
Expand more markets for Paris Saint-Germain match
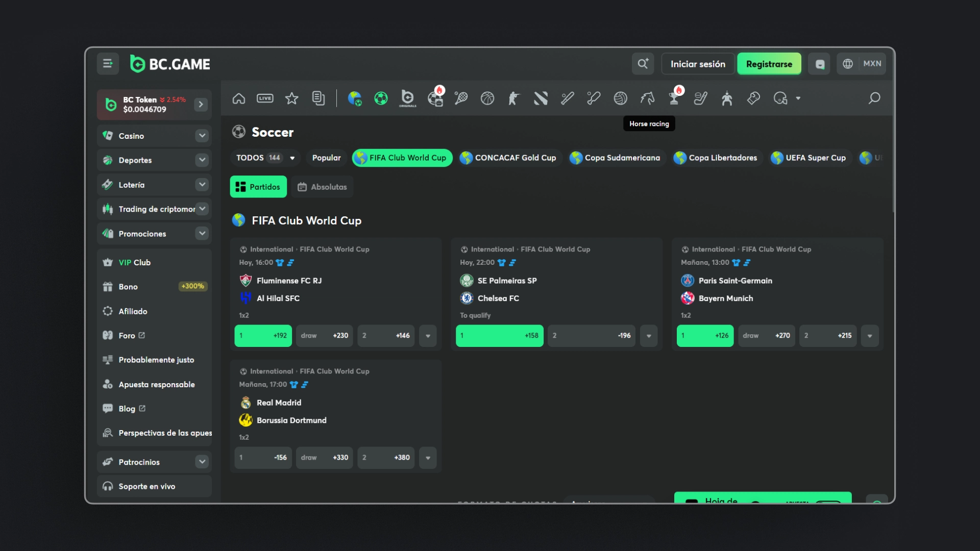pyautogui.click(x=870, y=336)
